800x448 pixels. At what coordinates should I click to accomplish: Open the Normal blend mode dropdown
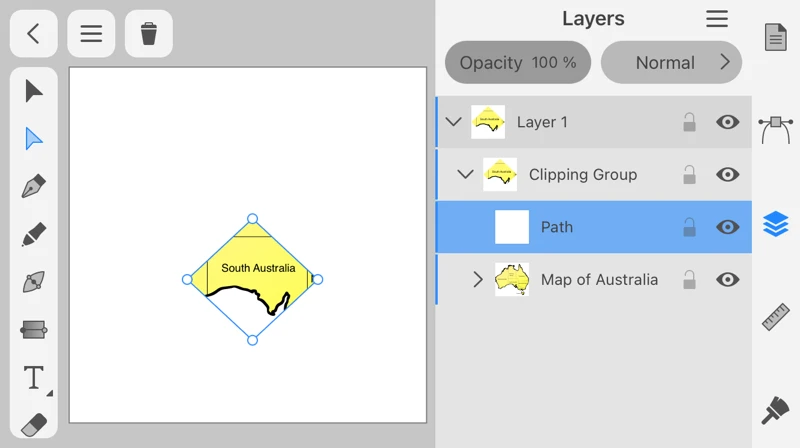coord(671,62)
